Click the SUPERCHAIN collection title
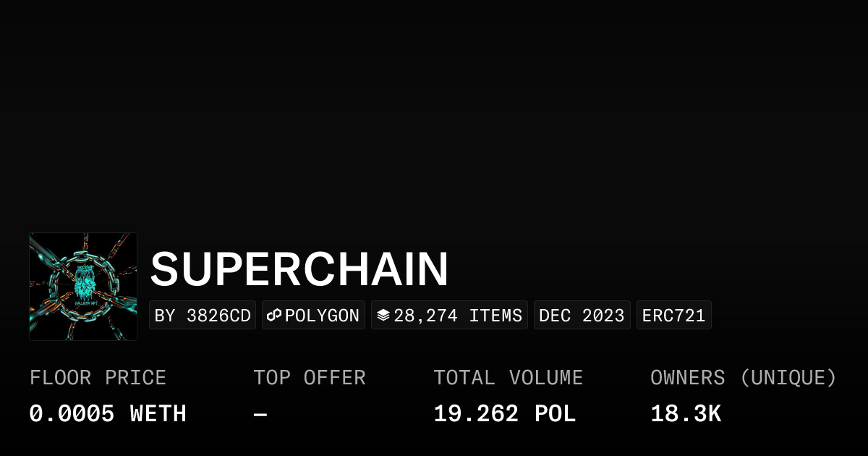The image size is (868, 456). point(299,270)
